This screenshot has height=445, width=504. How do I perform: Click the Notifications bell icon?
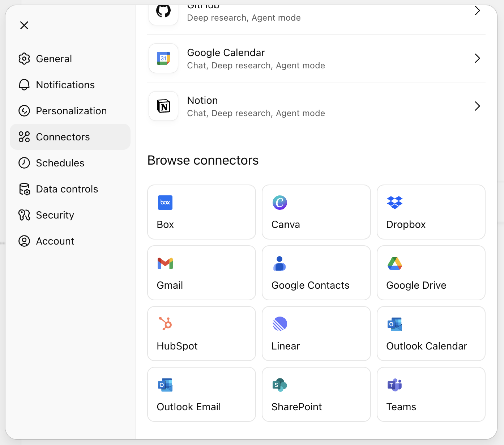click(24, 85)
